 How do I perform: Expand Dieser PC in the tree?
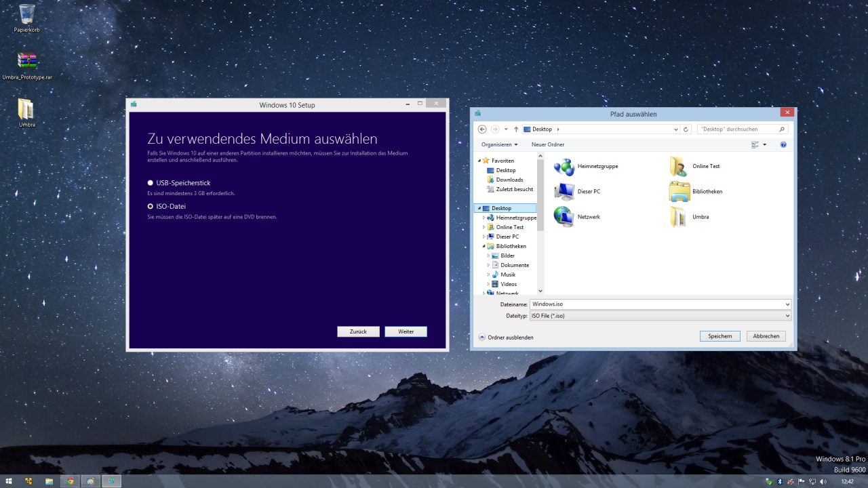484,237
